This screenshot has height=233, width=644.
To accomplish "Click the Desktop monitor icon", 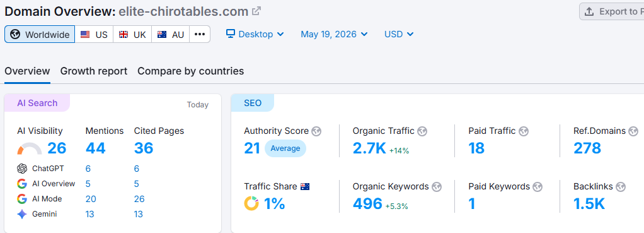I will [231, 33].
